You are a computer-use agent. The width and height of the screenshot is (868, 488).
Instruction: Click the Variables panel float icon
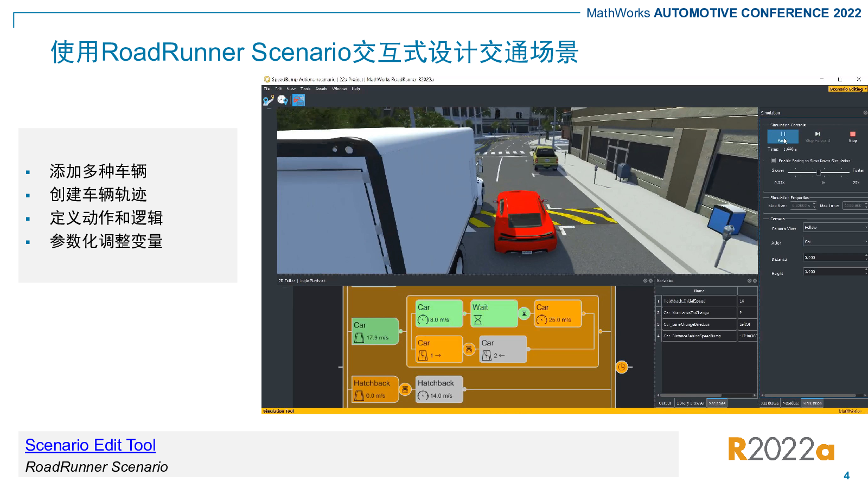click(749, 281)
